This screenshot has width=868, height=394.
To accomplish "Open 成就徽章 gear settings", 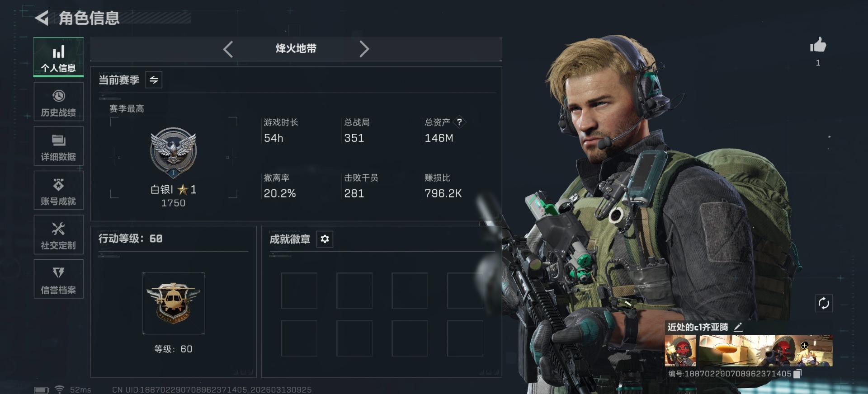I will click(x=325, y=239).
